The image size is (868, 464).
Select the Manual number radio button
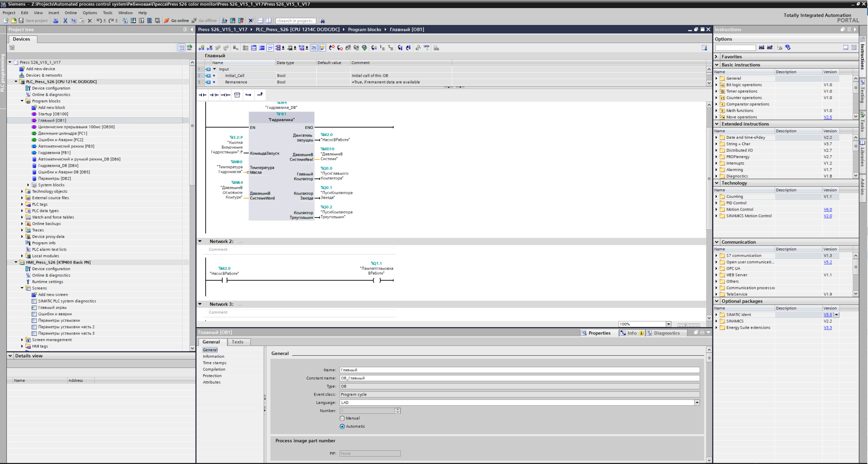[342, 418]
